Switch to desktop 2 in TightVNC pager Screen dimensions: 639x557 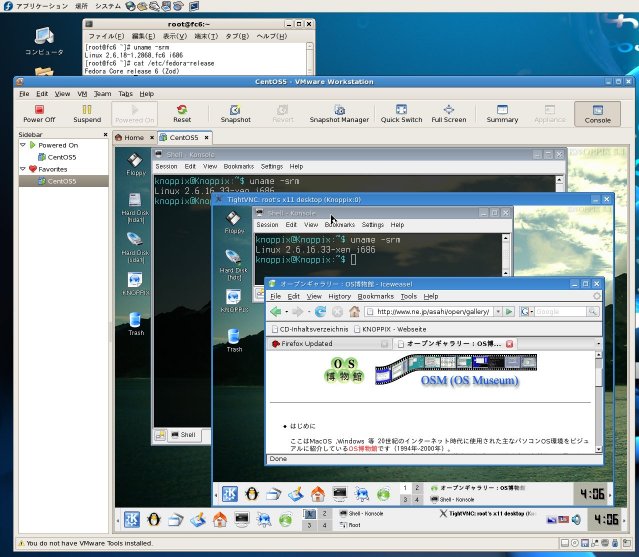point(417,488)
